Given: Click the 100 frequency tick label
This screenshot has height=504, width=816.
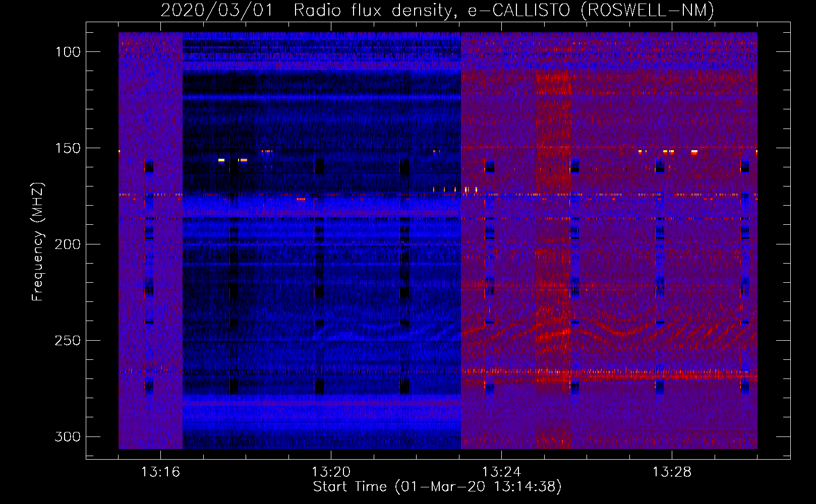Looking at the screenshot, I should tap(68, 52).
